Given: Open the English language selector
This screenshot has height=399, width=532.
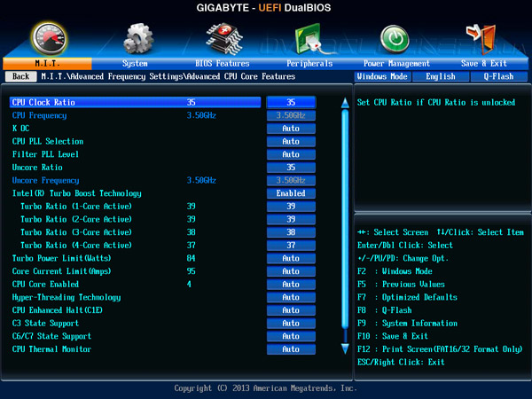Looking at the screenshot, I should (x=441, y=76).
